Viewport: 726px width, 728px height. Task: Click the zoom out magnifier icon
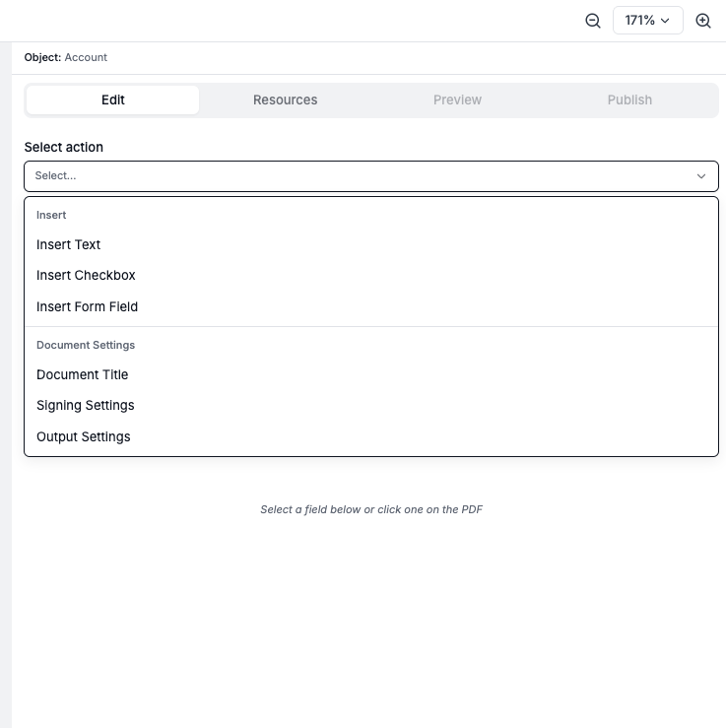[x=593, y=21]
